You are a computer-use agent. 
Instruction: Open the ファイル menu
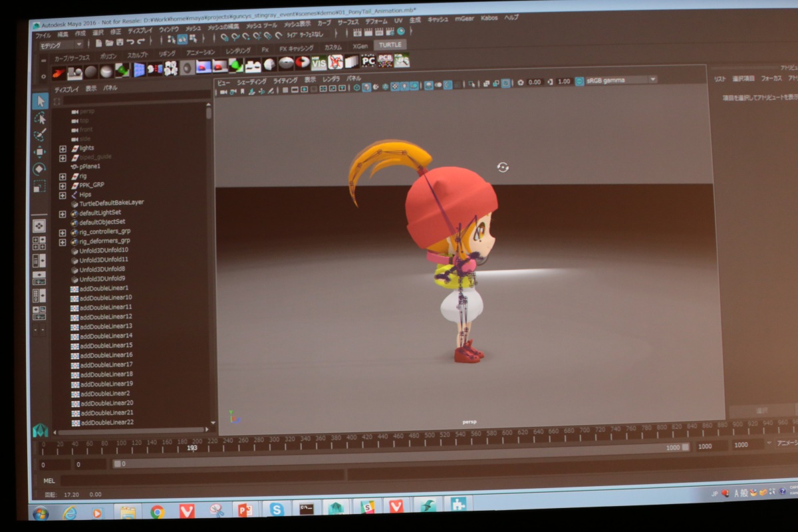click(43, 35)
